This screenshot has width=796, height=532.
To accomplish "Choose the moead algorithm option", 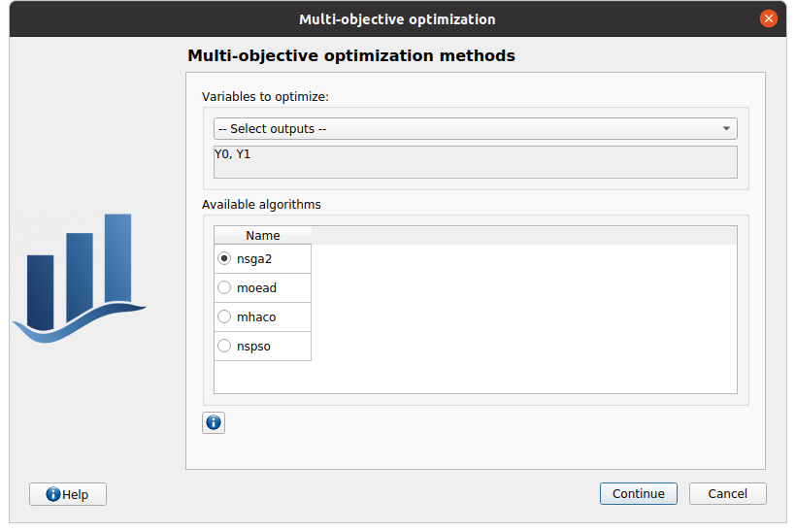I will pyautogui.click(x=225, y=287).
